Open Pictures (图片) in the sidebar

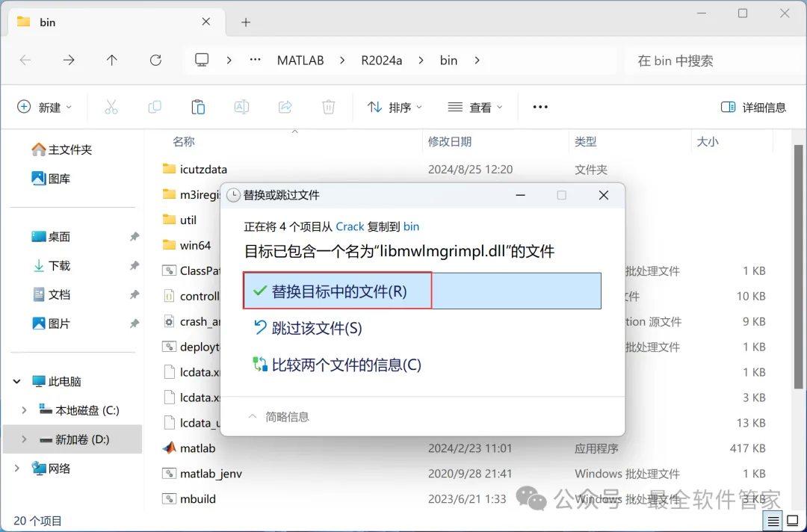(51, 324)
